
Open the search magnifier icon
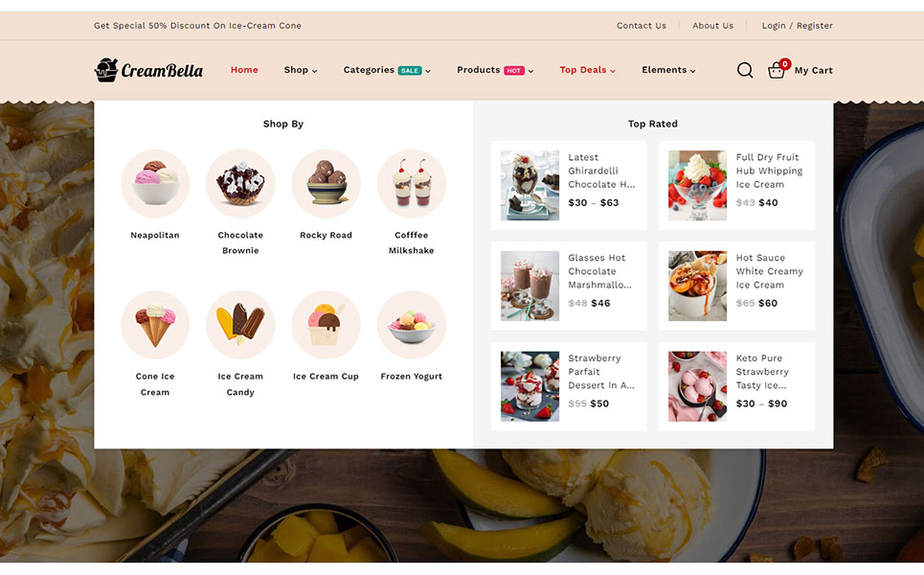[x=745, y=70]
